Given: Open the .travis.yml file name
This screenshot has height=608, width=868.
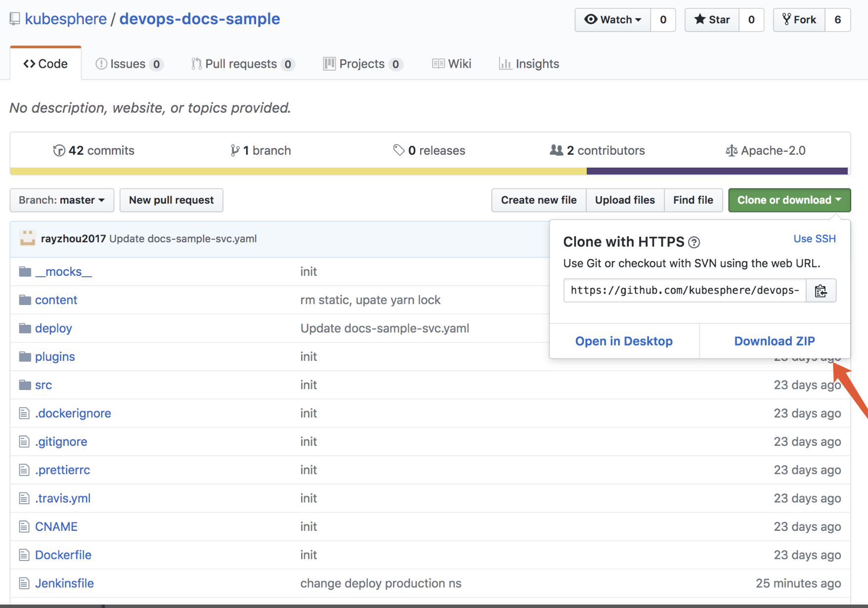Looking at the screenshot, I should [x=63, y=498].
